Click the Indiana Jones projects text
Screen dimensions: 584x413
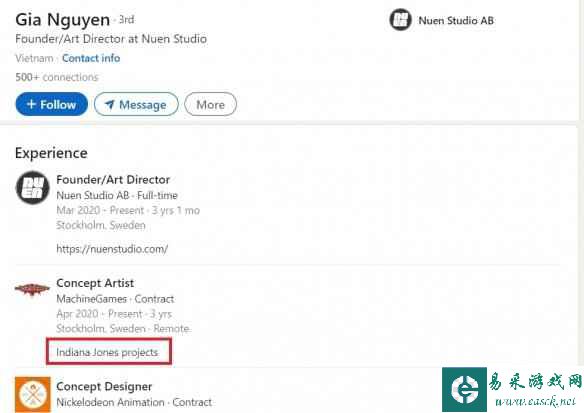click(x=107, y=352)
